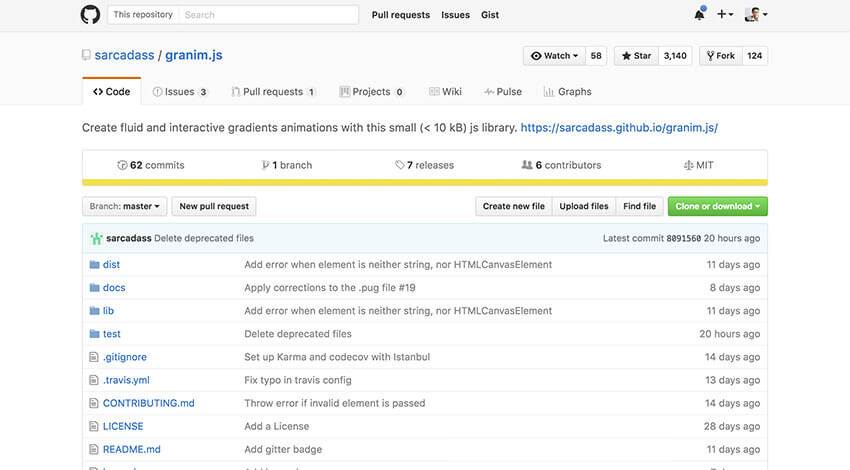The height and width of the screenshot is (470, 850).
Task: View the 3,140 stargazers count
Action: point(675,56)
